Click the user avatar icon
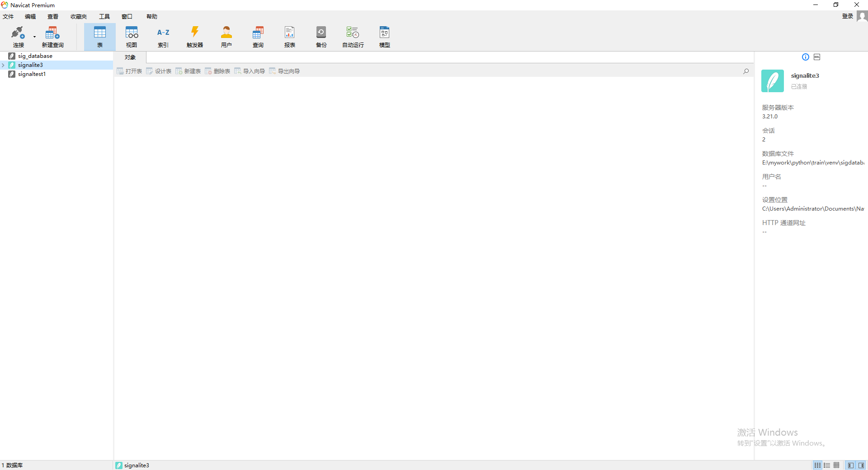 click(862, 16)
